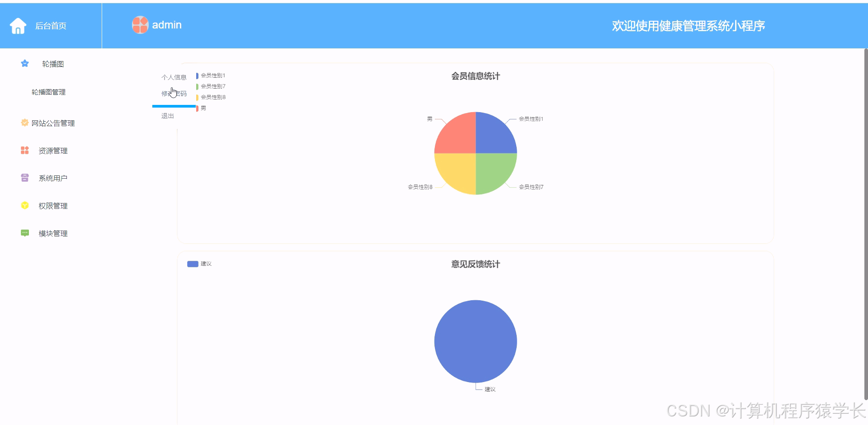Viewport: 868px width, 425px height.
Task: Click the page's vertical scrollbar
Action: pos(866,224)
